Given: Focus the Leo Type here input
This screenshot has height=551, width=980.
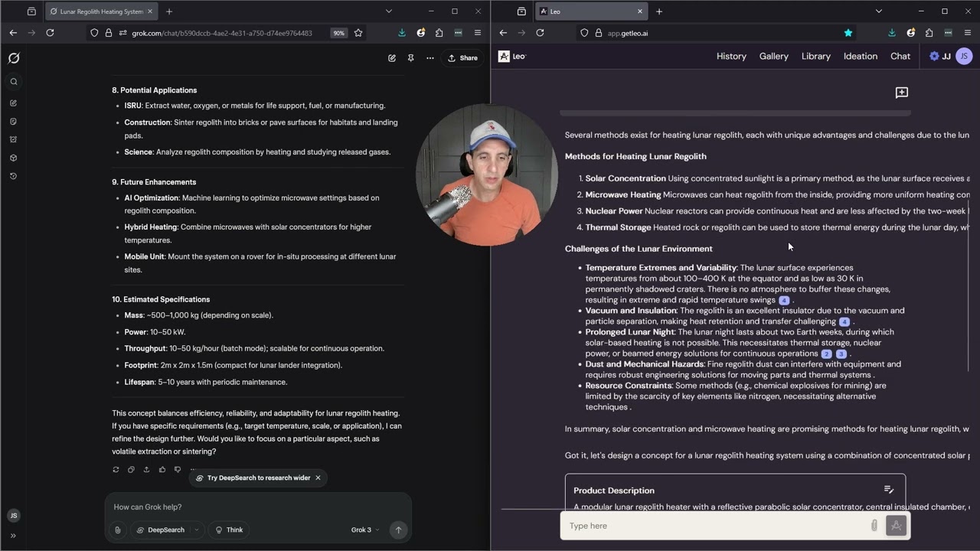Looking at the screenshot, I should pyautogui.click(x=717, y=526).
